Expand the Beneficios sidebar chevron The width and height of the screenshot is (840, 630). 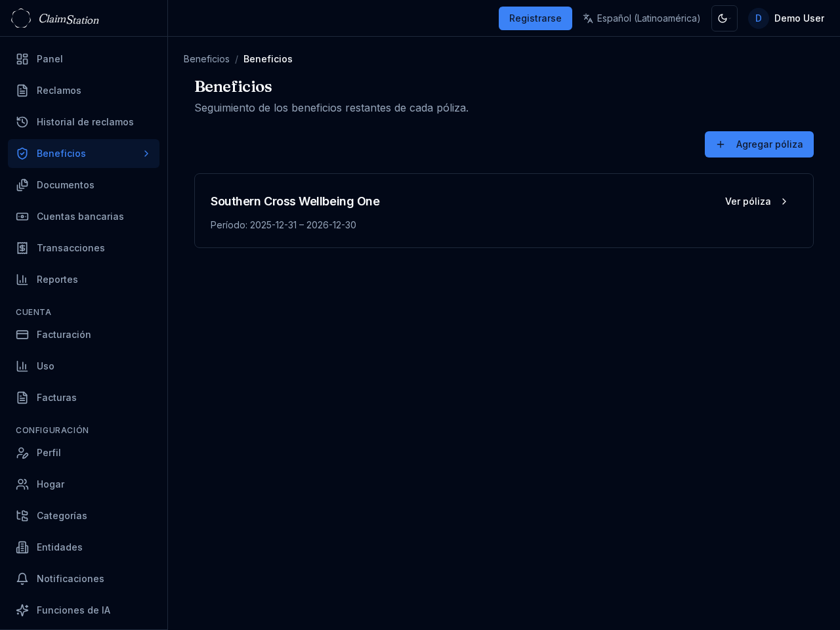[x=146, y=154]
